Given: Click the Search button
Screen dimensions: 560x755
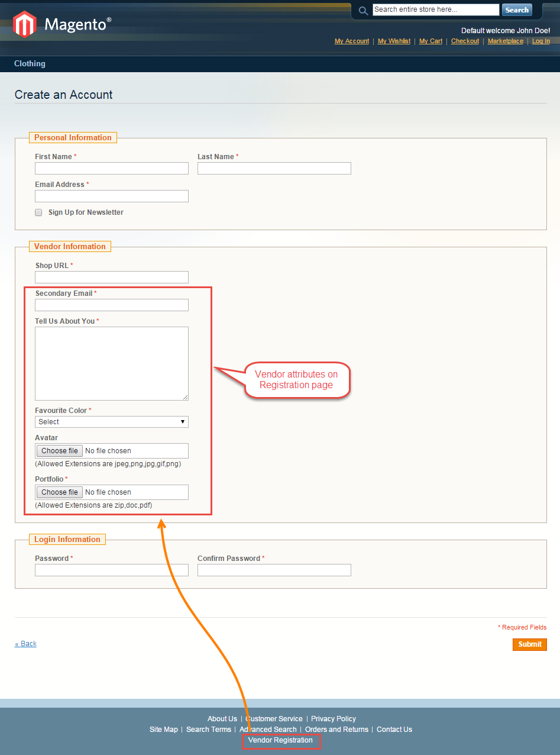Looking at the screenshot, I should coord(516,9).
